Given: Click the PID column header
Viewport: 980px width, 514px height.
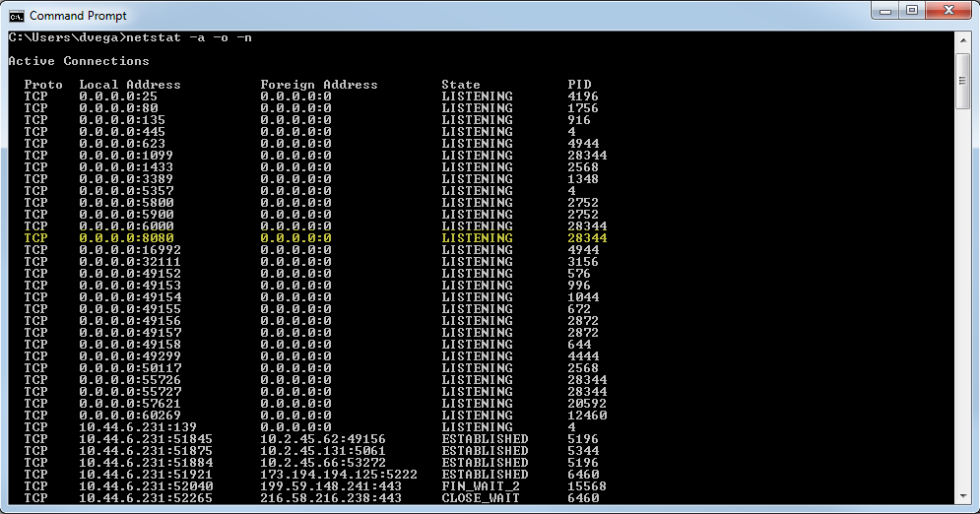Looking at the screenshot, I should (x=579, y=85).
